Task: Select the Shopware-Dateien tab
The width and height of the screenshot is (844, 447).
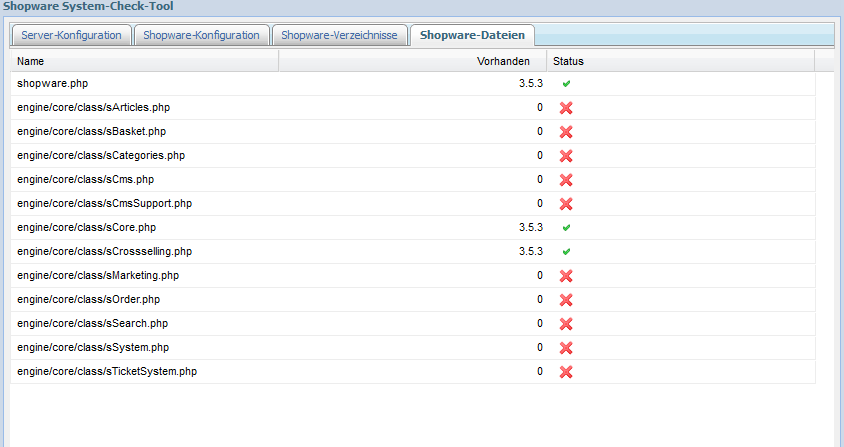Action: pyautogui.click(x=472, y=35)
